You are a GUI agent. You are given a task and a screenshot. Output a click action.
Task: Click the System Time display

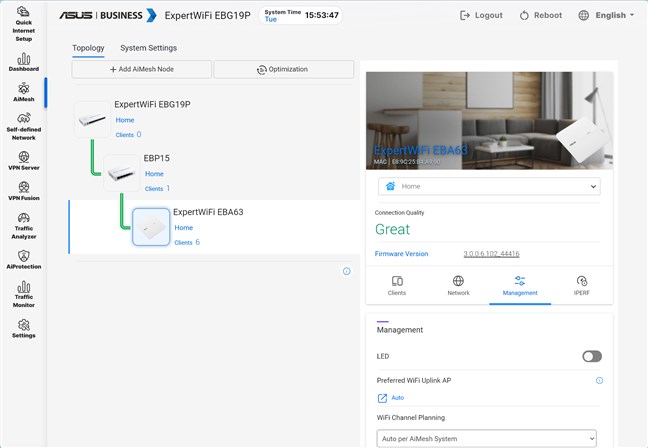pos(301,15)
